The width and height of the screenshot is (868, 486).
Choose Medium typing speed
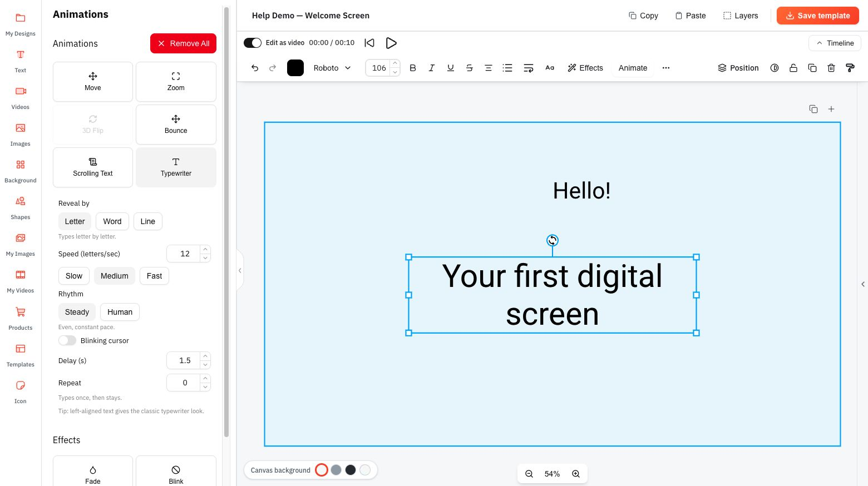click(x=115, y=276)
